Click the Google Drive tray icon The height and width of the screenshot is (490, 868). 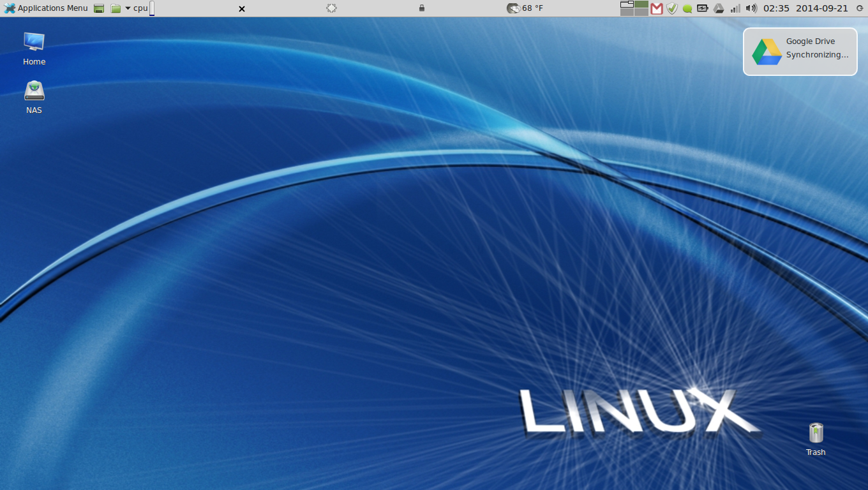tap(719, 8)
